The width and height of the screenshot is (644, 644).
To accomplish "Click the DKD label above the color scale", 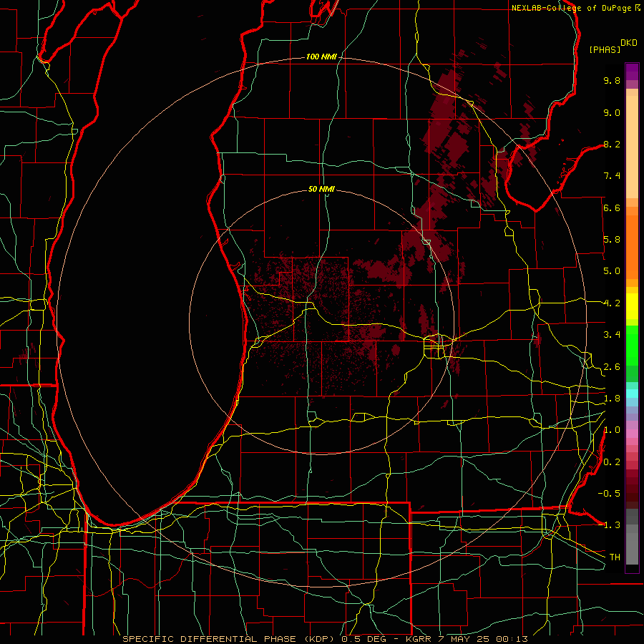I will (629, 43).
